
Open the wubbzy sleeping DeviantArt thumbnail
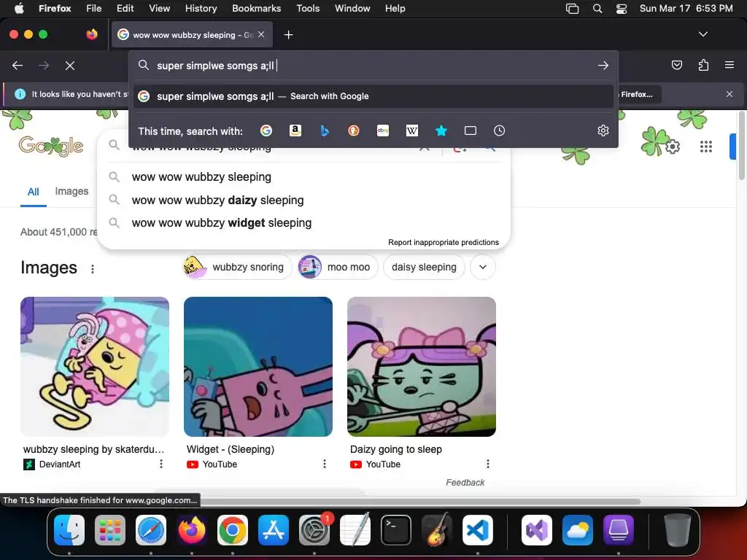click(95, 367)
